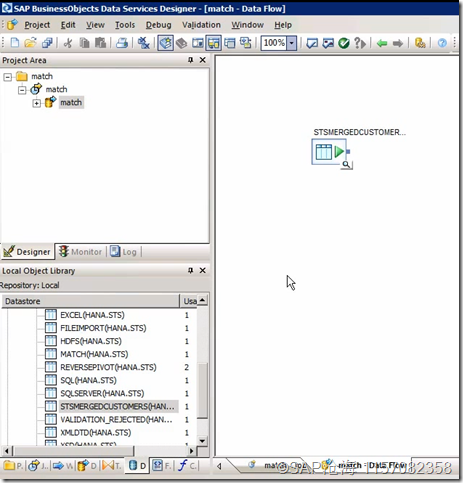Select the SQLSERVER(HANA.STS) table

[x=102, y=393]
